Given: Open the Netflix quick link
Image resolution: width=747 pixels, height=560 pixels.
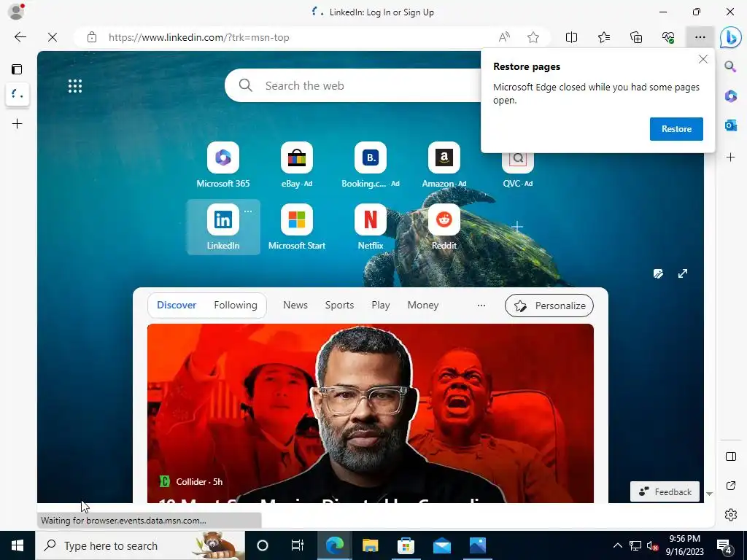Looking at the screenshot, I should 370,227.
